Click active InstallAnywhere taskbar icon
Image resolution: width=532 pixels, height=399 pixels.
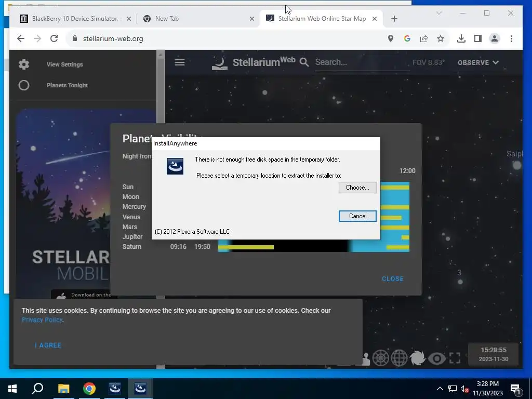click(140, 389)
